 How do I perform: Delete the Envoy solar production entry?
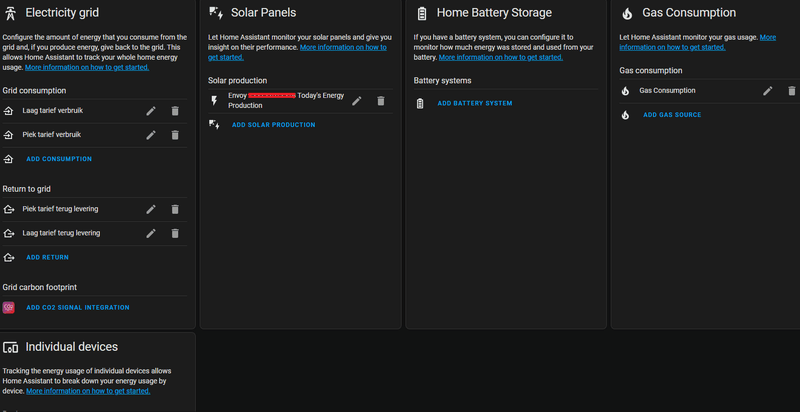pos(381,100)
